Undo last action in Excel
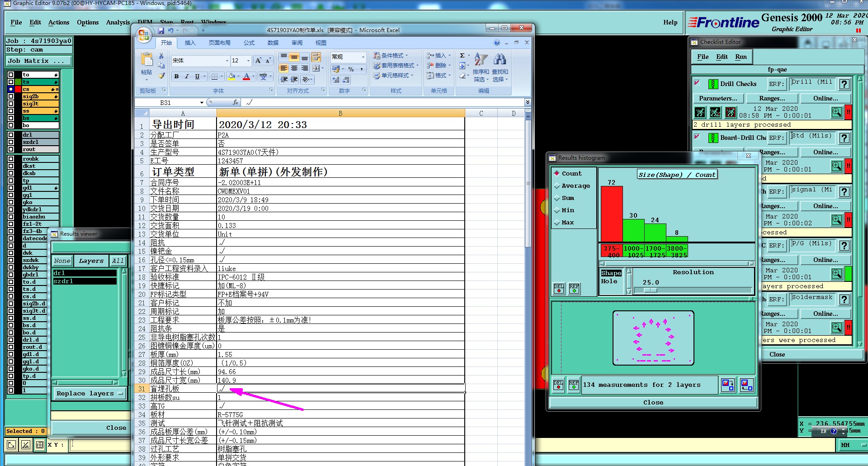The height and width of the screenshot is (466, 868). click(170, 30)
